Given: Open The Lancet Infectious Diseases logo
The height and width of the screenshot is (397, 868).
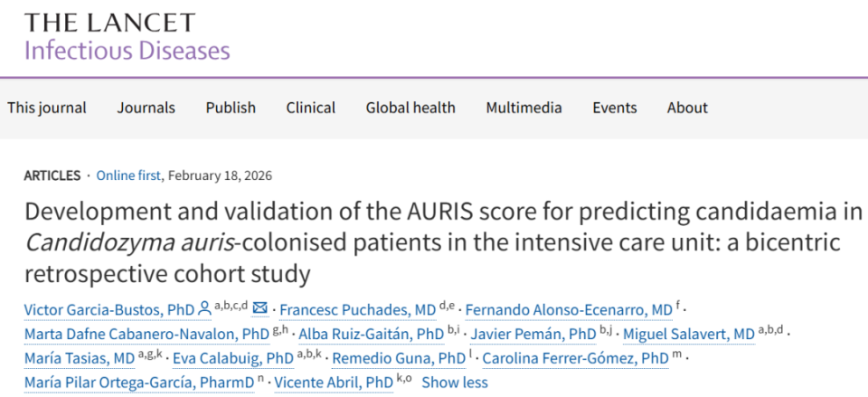Looking at the screenshot, I should (127, 36).
